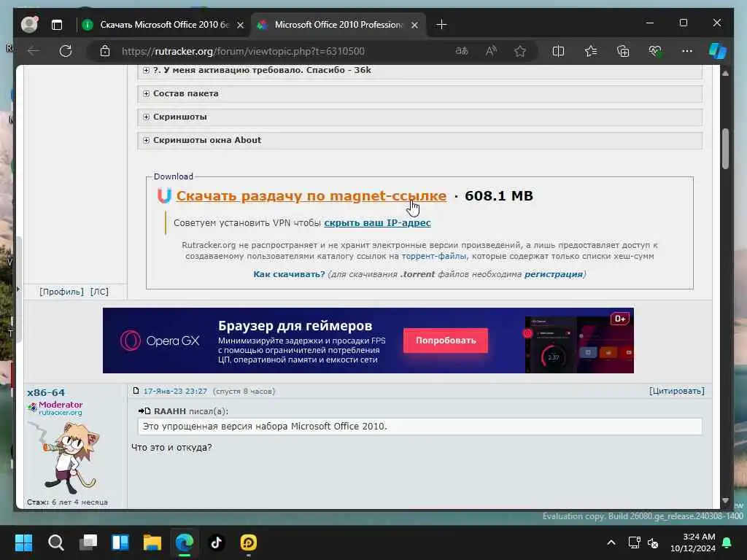
Task: Open TikTok from the taskbar
Action: 216,542
